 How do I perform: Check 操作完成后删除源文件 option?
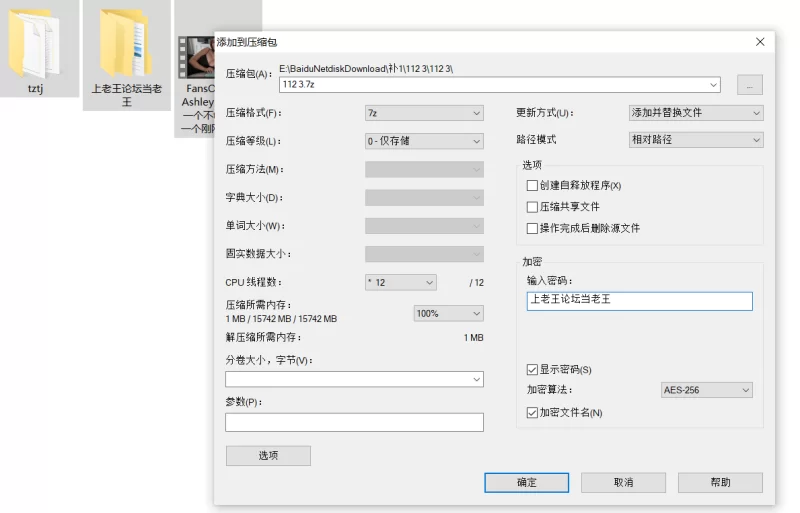[532, 228]
